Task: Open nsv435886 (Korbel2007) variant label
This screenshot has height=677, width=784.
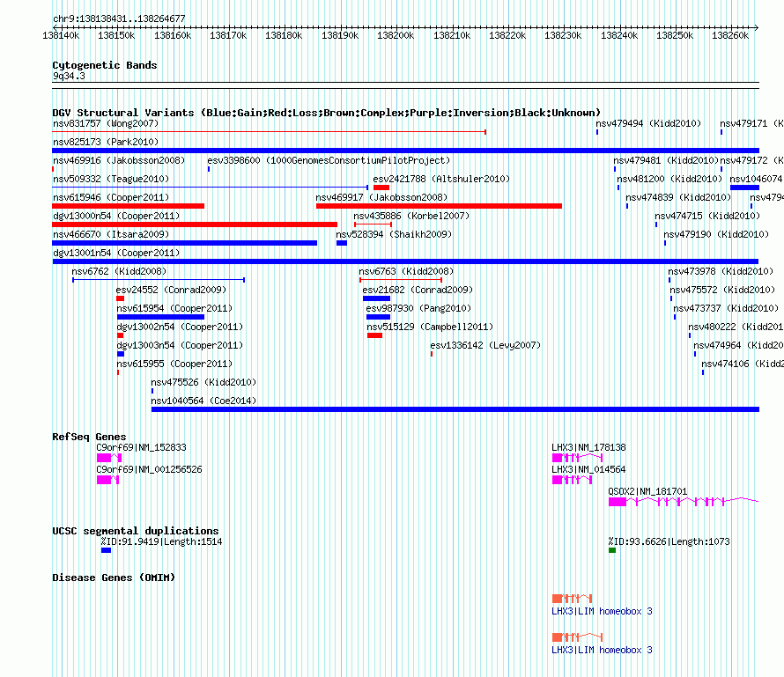Action: point(411,216)
